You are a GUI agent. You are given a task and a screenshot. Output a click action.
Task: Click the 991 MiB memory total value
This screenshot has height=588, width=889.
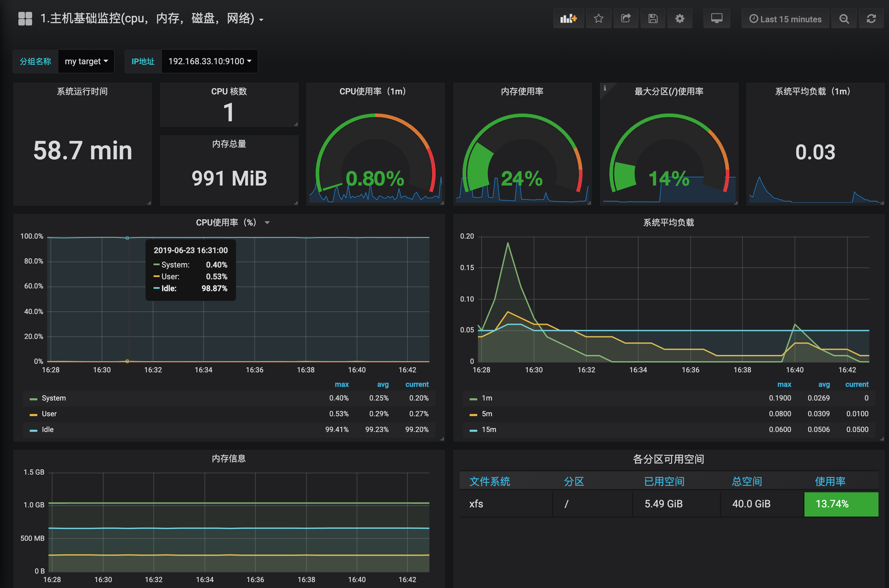tap(229, 178)
